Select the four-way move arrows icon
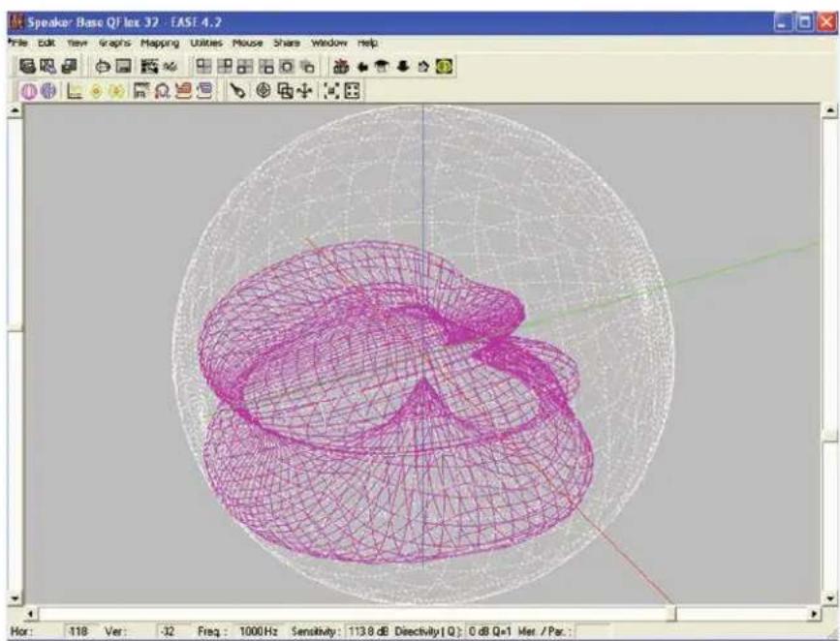The height and width of the screenshot is (641, 840). (x=305, y=91)
